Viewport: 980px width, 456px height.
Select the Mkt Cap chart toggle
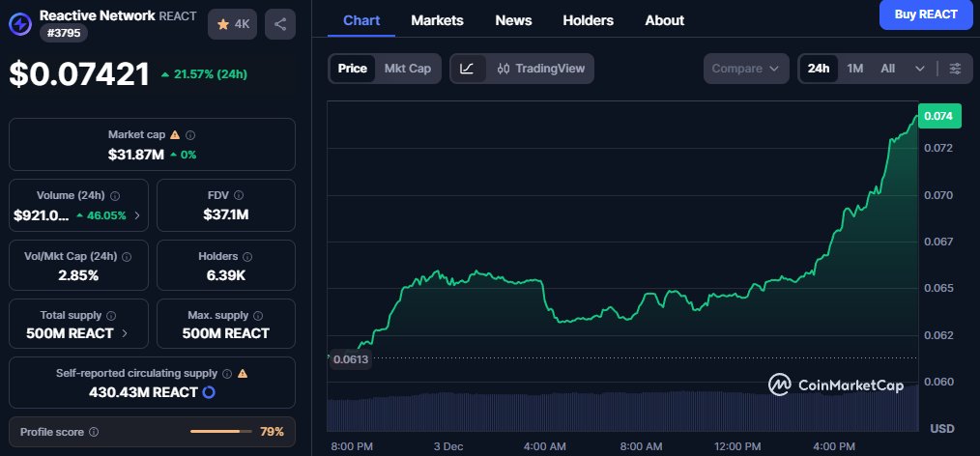pyautogui.click(x=408, y=69)
